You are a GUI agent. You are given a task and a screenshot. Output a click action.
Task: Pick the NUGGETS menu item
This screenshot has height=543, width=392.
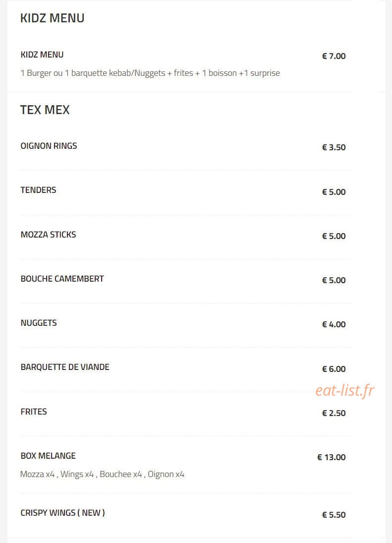tap(39, 323)
